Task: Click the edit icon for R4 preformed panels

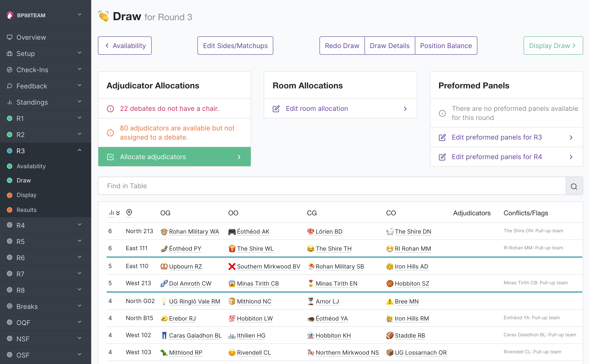Action: tap(442, 157)
